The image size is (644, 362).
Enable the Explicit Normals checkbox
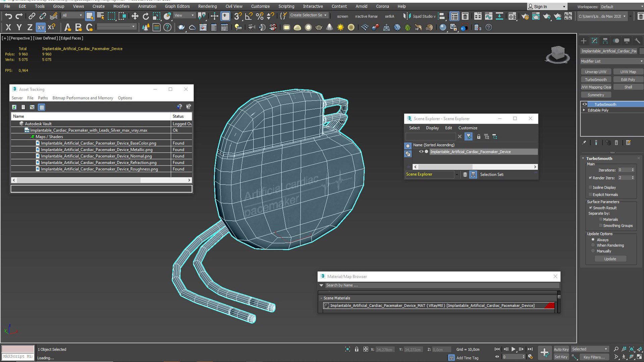(x=590, y=194)
